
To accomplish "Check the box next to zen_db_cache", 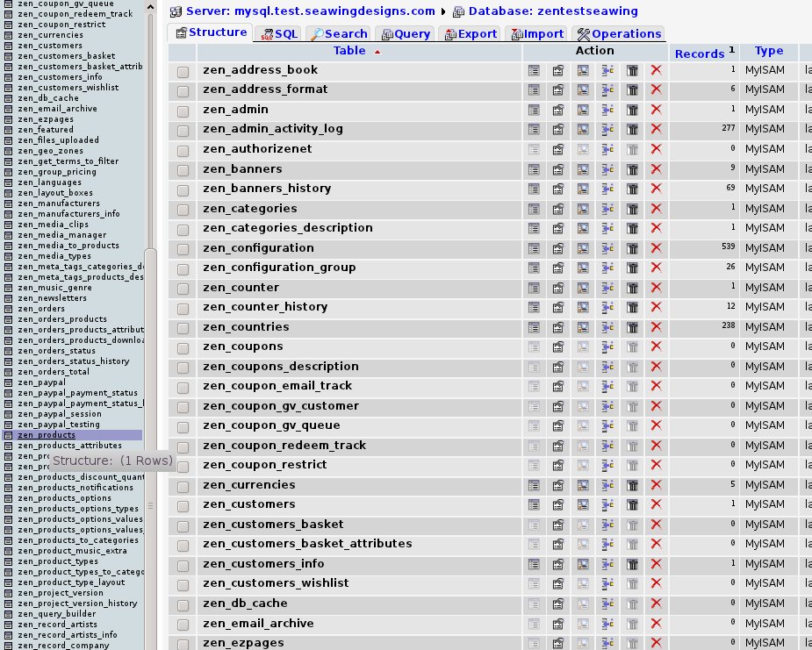I will coord(183,604).
